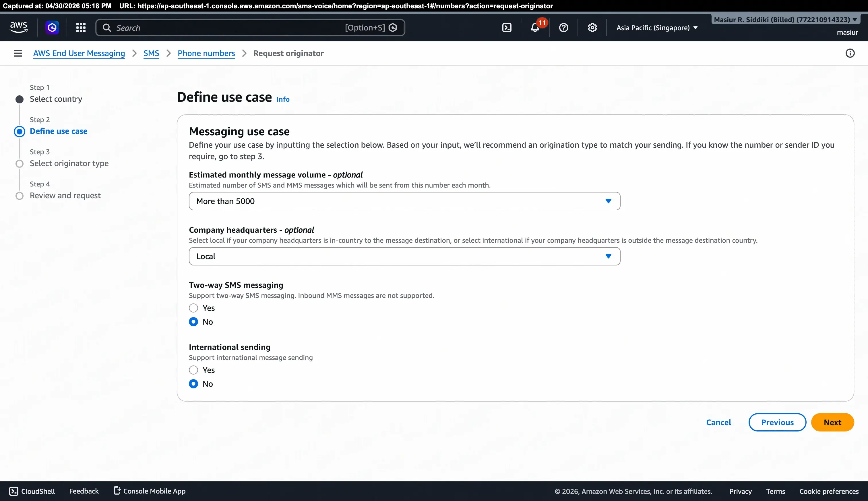Open the Masiur R. Siddiki account menu

click(785, 20)
